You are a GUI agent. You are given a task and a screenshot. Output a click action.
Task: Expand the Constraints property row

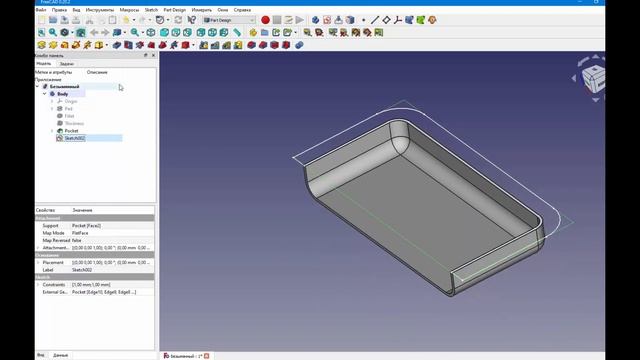point(38,284)
